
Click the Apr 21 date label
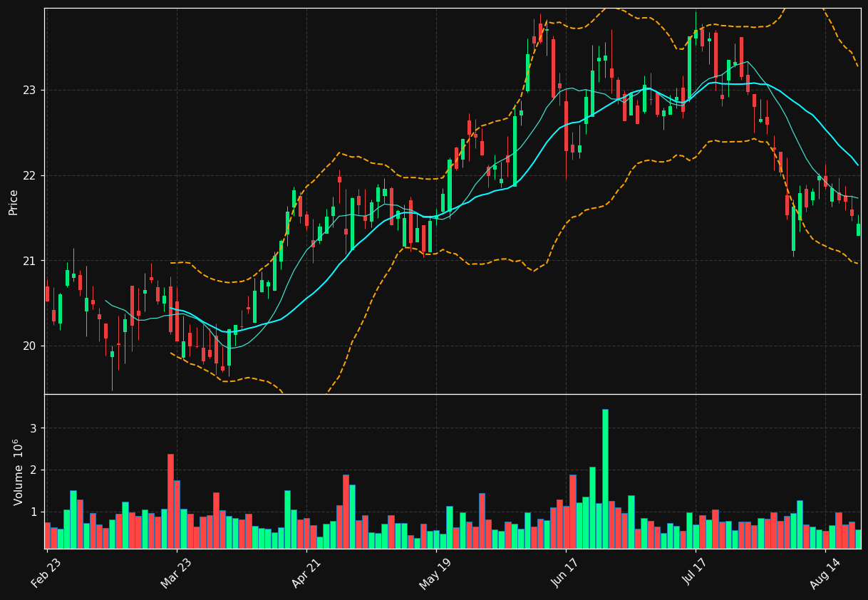tap(306, 574)
